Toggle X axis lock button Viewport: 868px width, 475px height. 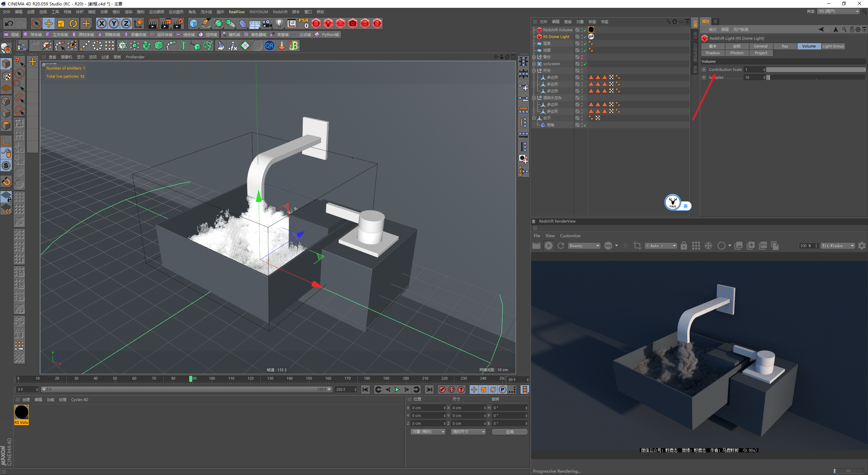coord(101,23)
